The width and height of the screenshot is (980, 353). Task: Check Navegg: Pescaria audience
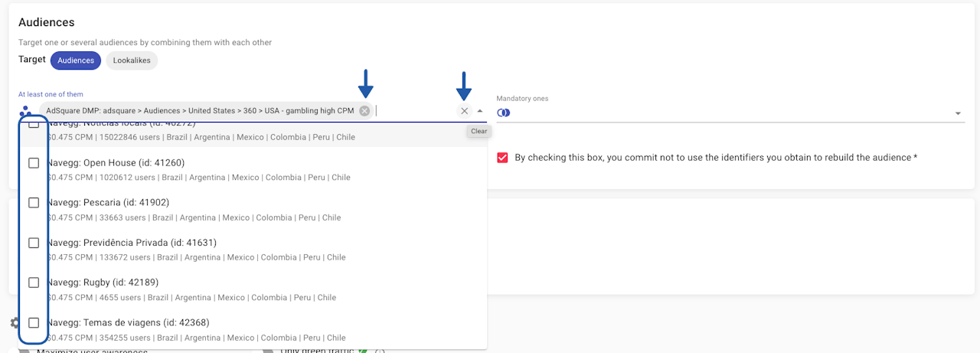point(34,203)
